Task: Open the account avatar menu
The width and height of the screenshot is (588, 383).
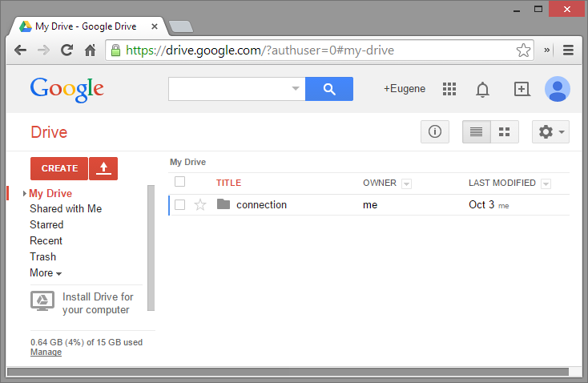Action: tap(558, 89)
